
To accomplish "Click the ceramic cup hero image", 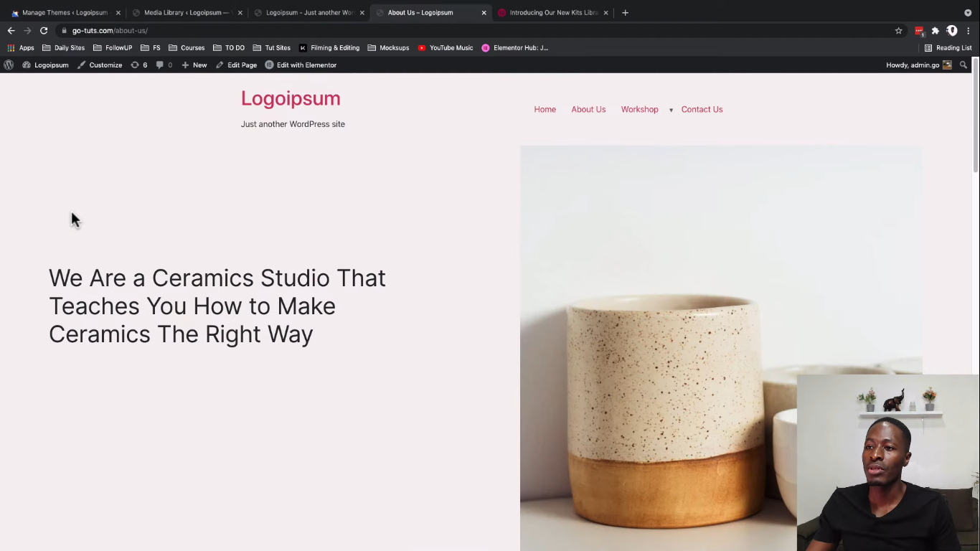I will click(721, 348).
